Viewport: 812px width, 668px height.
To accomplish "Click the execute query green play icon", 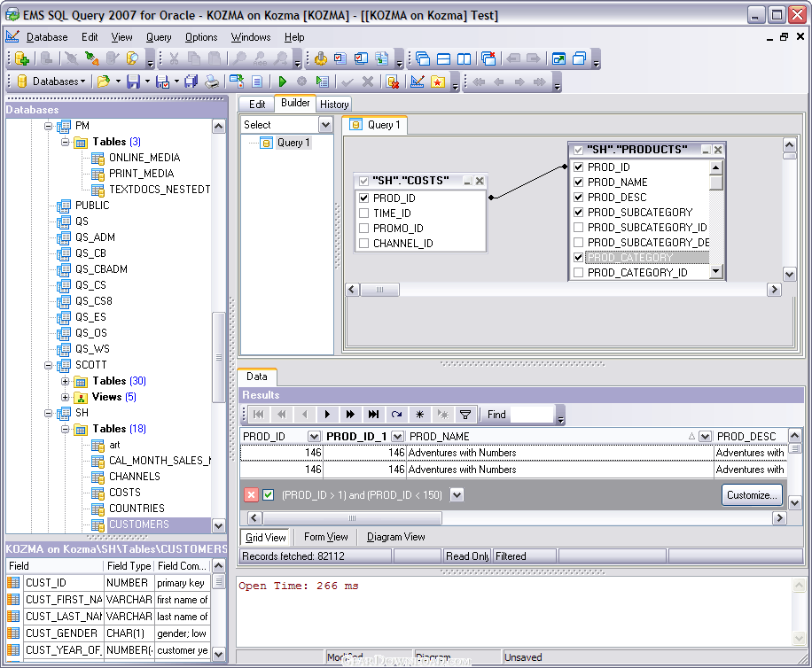I will click(282, 82).
